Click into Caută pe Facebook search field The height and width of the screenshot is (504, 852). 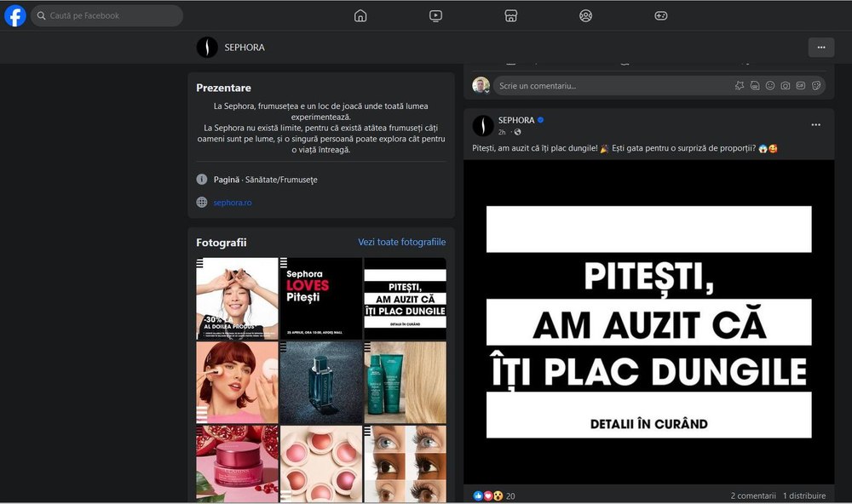tap(107, 15)
